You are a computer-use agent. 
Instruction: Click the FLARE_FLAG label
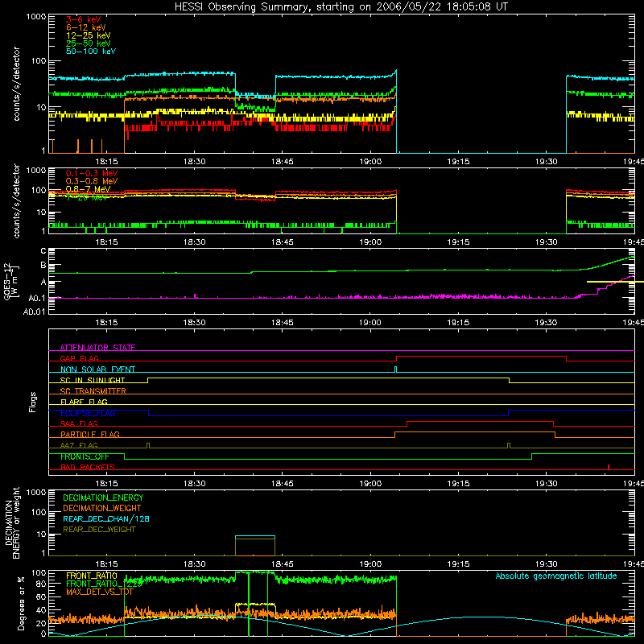(x=84, y=402)
